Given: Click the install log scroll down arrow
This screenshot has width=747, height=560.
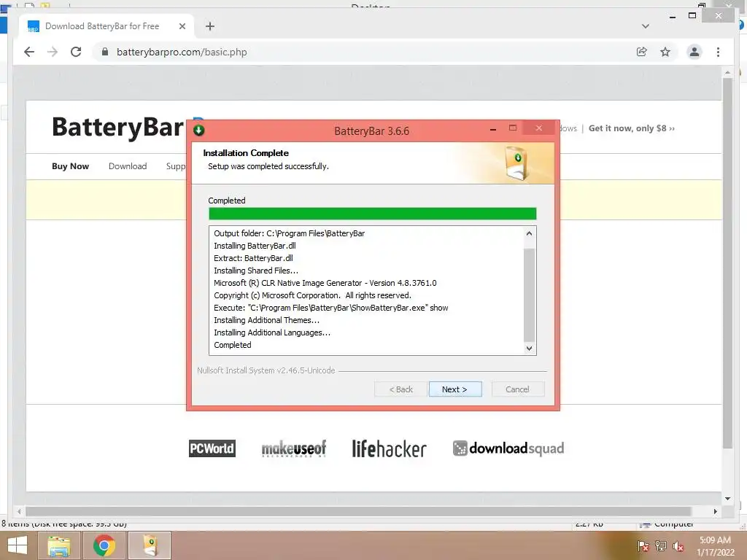Looking at the screenshot, I should coord(529,348).
